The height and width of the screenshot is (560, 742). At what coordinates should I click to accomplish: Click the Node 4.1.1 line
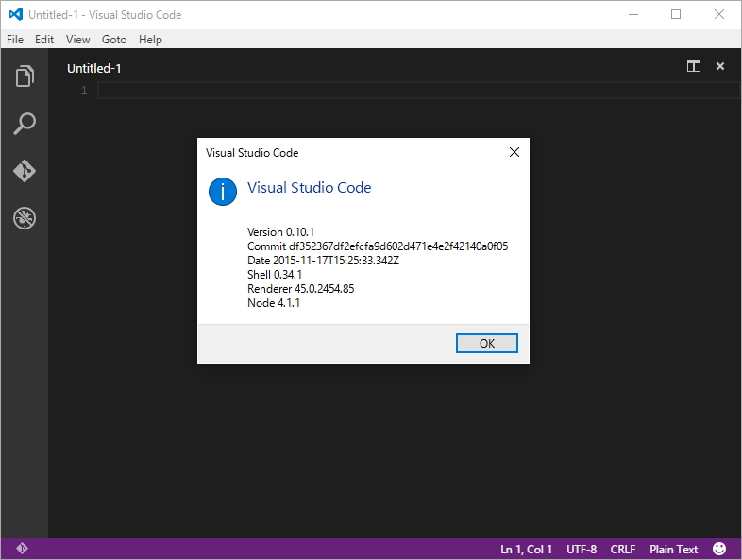click(274, 303)
